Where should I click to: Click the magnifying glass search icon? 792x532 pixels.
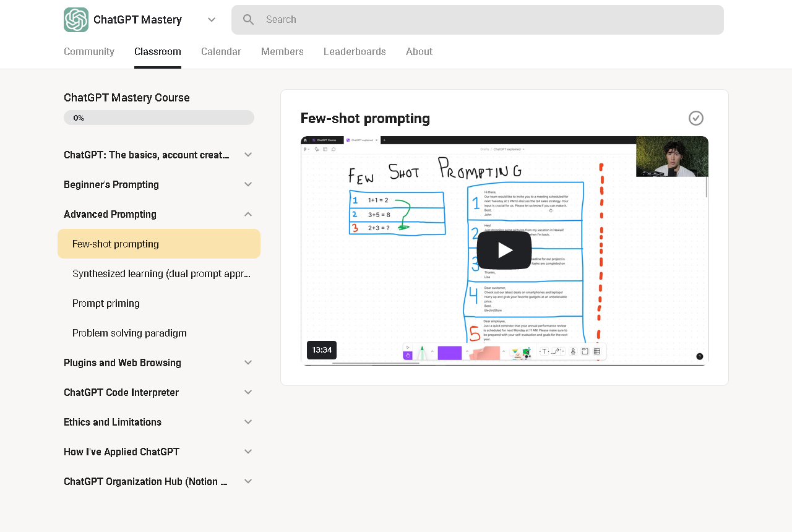click(x=249, y=20)
